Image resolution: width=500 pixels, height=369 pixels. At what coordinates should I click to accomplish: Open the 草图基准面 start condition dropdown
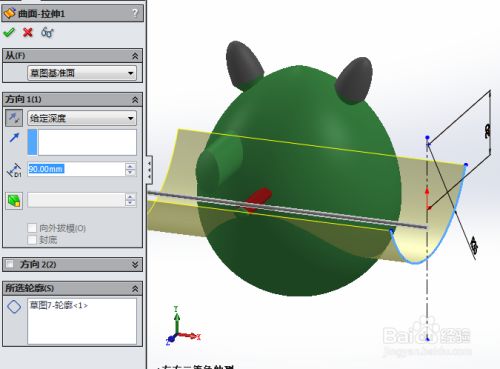(82, 73)
